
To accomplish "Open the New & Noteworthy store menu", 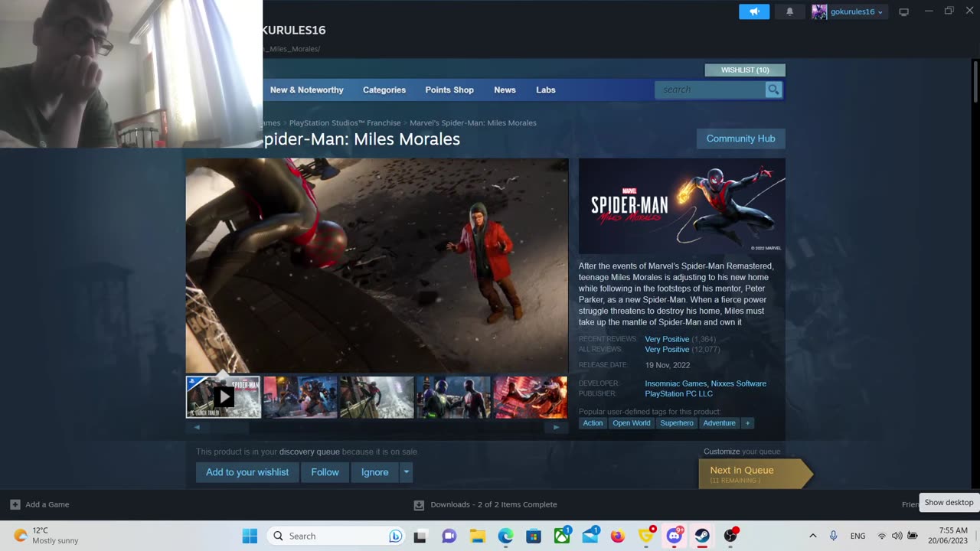I will point(306,90).
